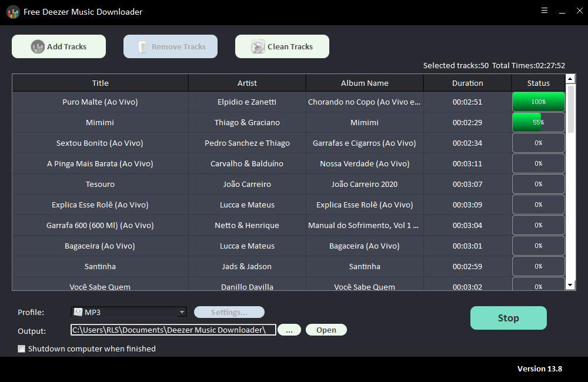
Task: Browse for output folder with ellipsis button
Action: click(x=289, y=330)
